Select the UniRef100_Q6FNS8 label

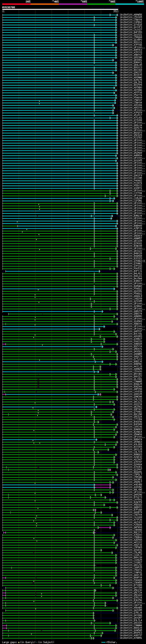click(x=131, y=527)
